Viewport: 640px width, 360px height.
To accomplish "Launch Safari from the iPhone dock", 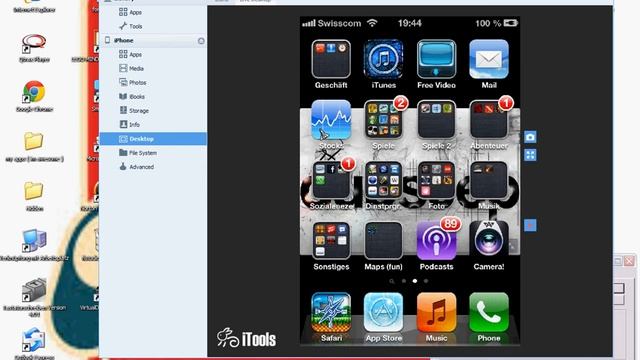I will [x=331, y=312].
